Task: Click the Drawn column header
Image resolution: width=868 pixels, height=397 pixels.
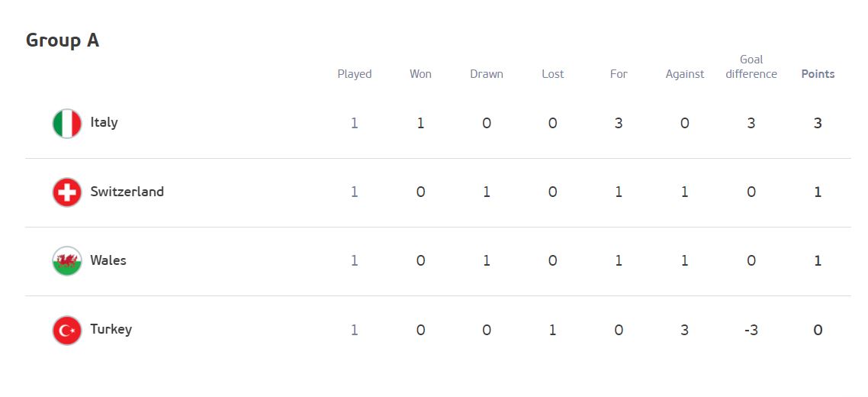Action: point(487,74)
